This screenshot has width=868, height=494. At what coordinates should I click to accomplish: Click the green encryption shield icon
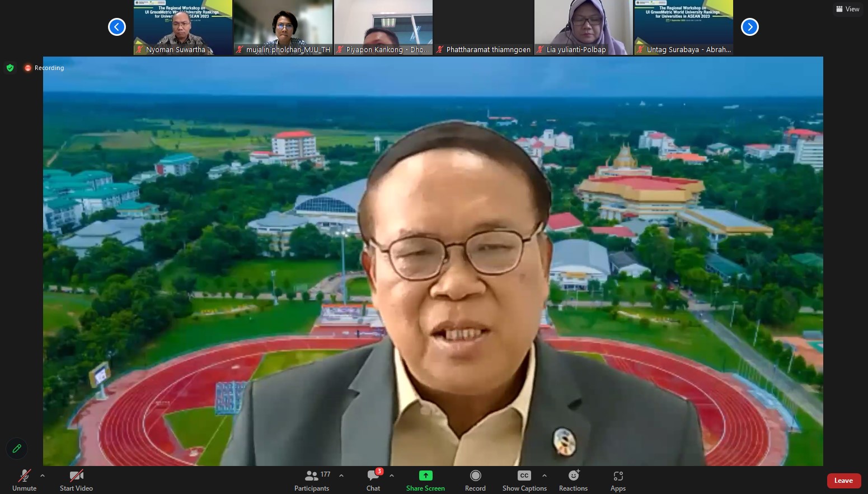coord(10,68)
